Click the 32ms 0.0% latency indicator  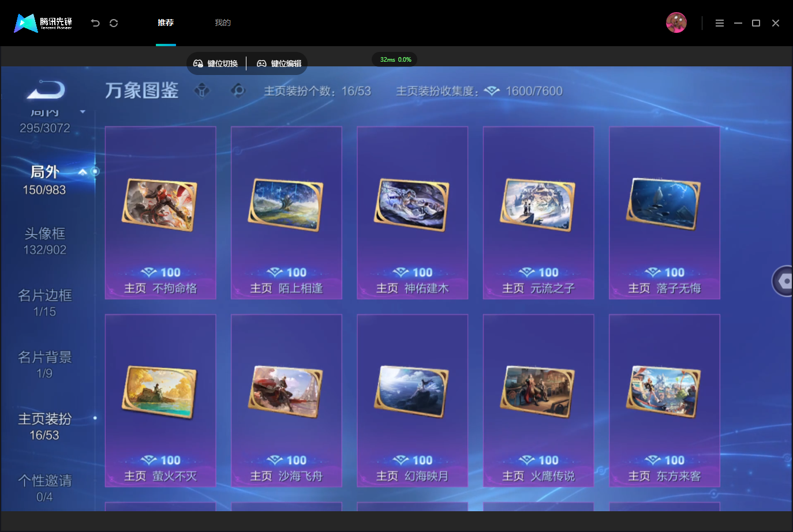point(395,59)
